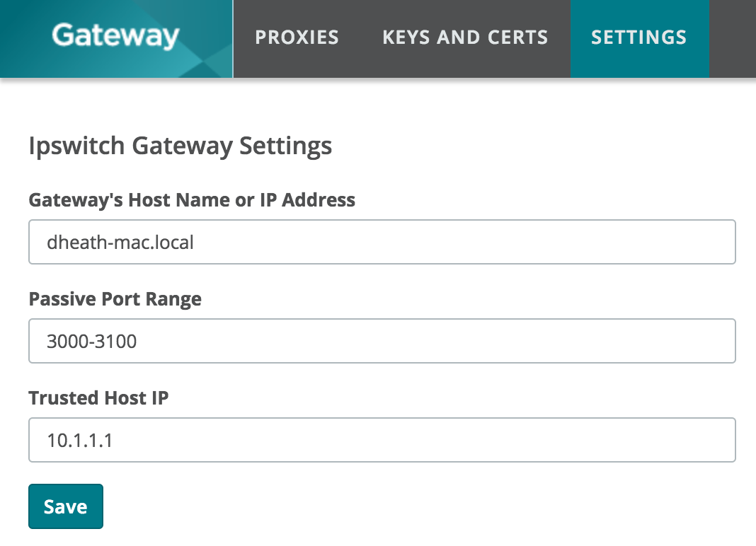Click the Ipswitch Gateway Settings heading
756x546 pixels.
181,146
